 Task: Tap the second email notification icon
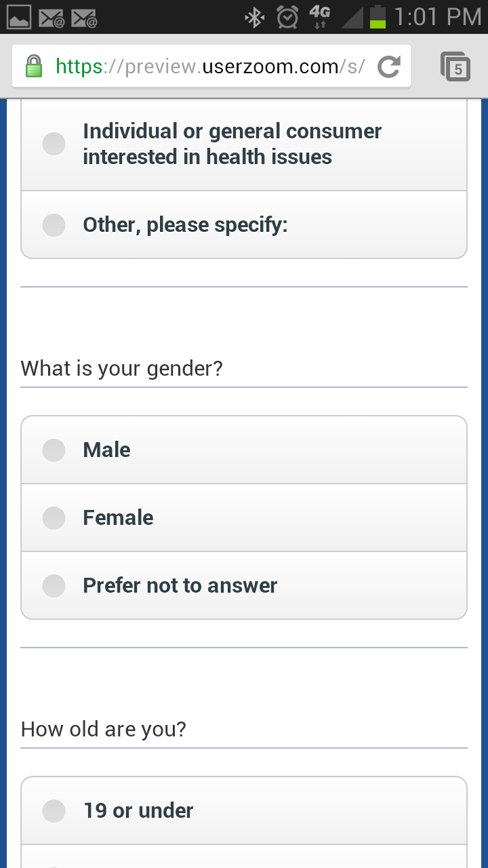pyautogui.click(x=84, y=17)
